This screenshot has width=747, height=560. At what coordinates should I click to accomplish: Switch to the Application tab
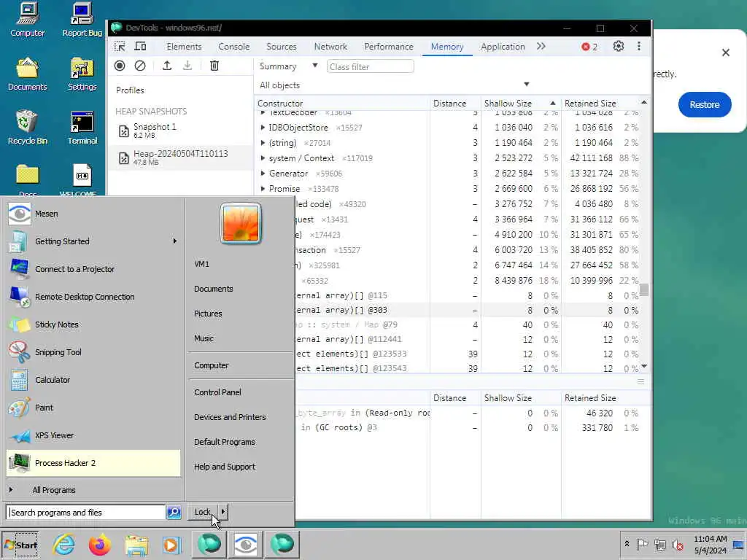[x=503, y=46]
